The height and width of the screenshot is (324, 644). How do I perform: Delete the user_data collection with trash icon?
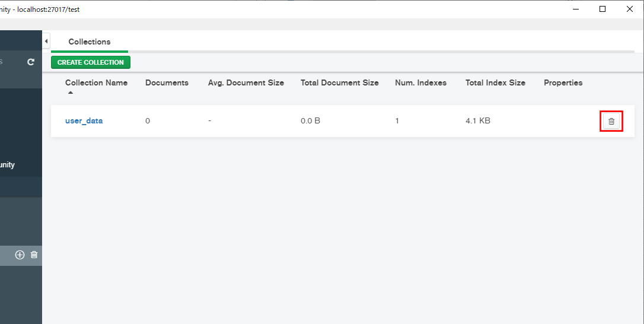point(611,121)
